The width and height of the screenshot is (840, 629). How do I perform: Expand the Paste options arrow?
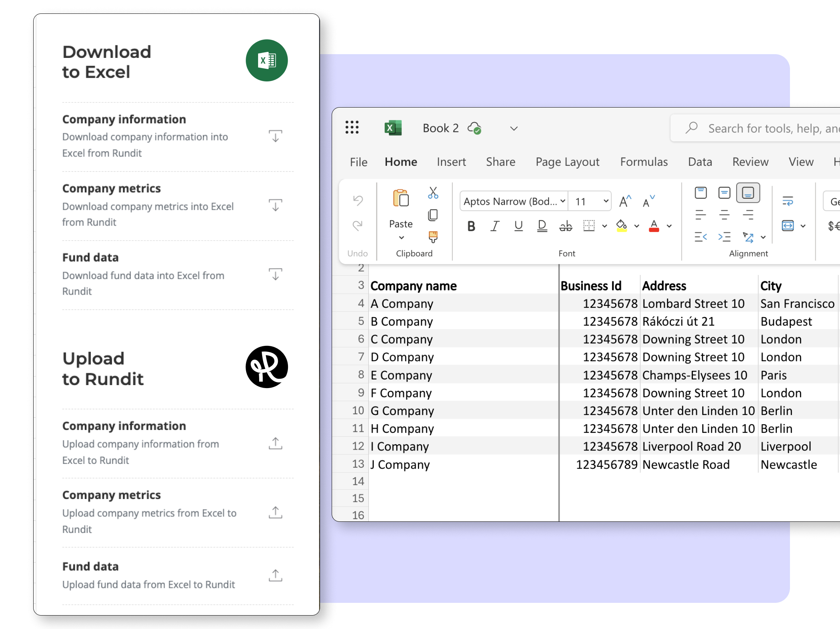tap(401, 238)
